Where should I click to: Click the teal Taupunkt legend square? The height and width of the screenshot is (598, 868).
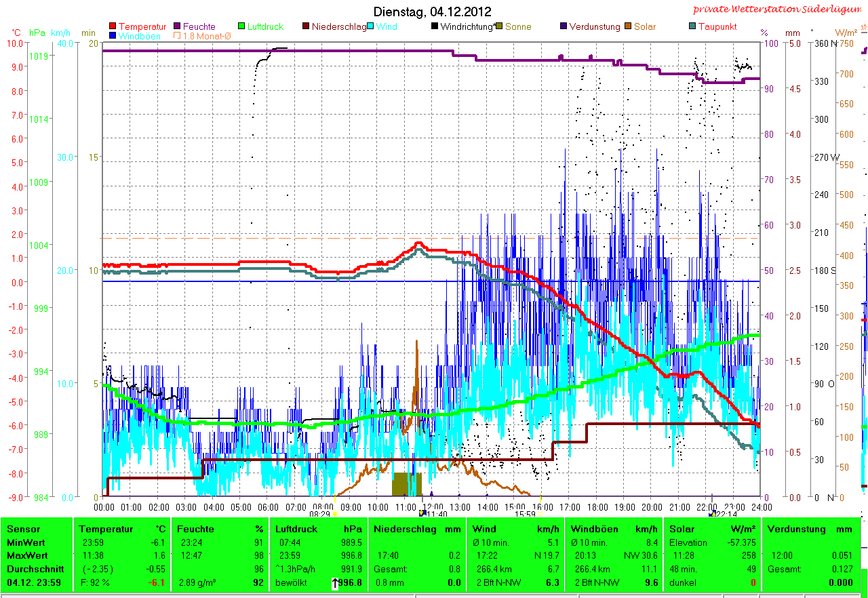point(692,27)
